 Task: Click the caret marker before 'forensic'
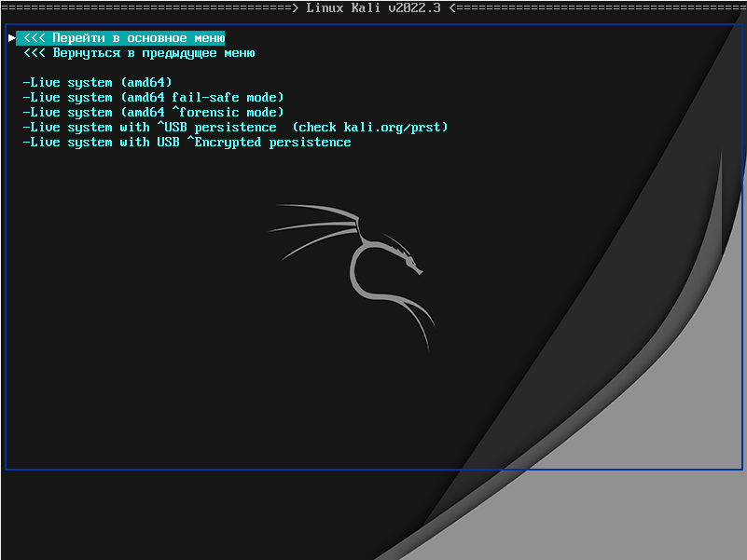176,112
